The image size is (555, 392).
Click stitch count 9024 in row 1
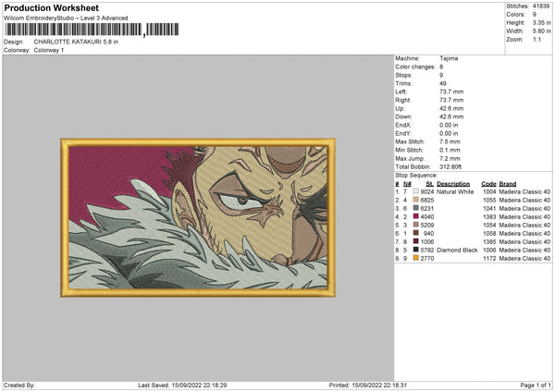coord(427,191)
